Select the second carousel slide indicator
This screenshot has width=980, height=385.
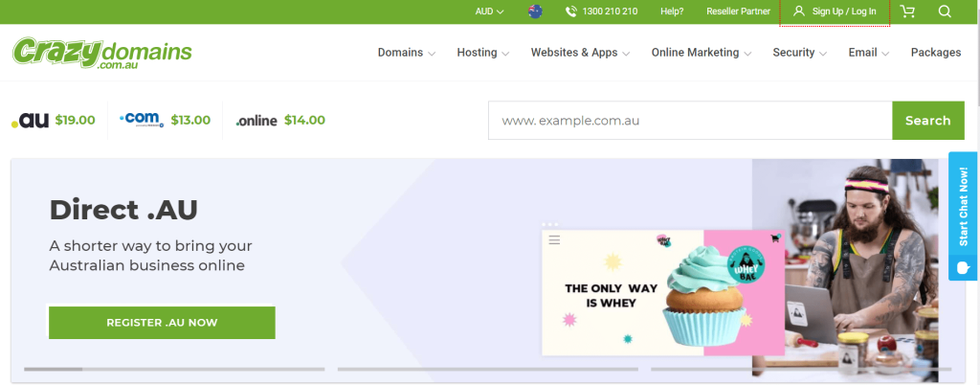[487, 369]
